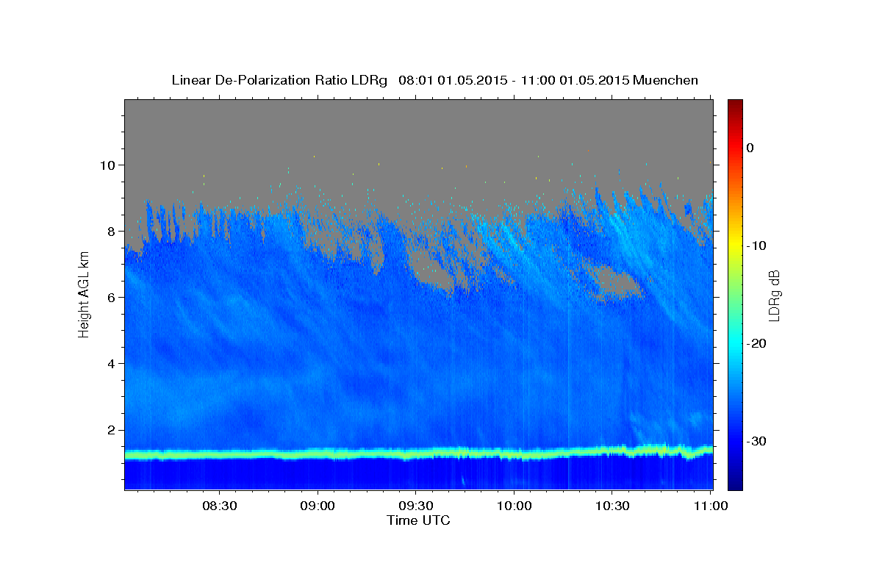Click the height tick label 8
882x588 pixels.
[113, 231]
